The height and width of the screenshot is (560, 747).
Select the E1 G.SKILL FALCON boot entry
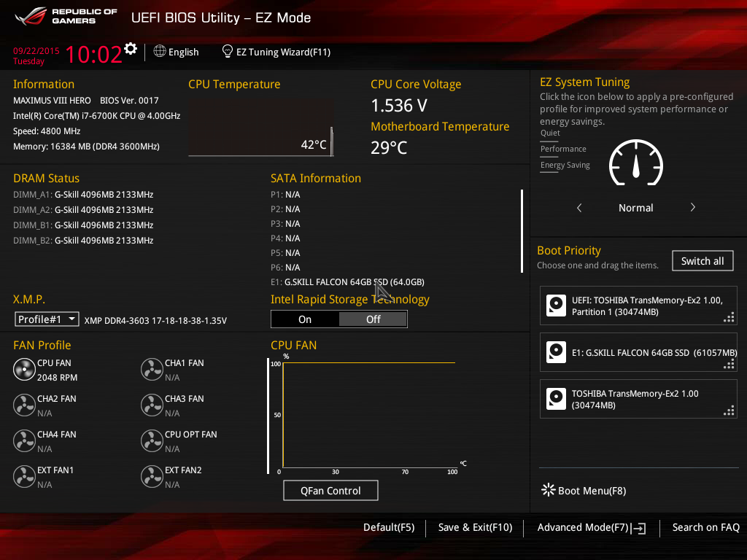click(x=638, y=352)
